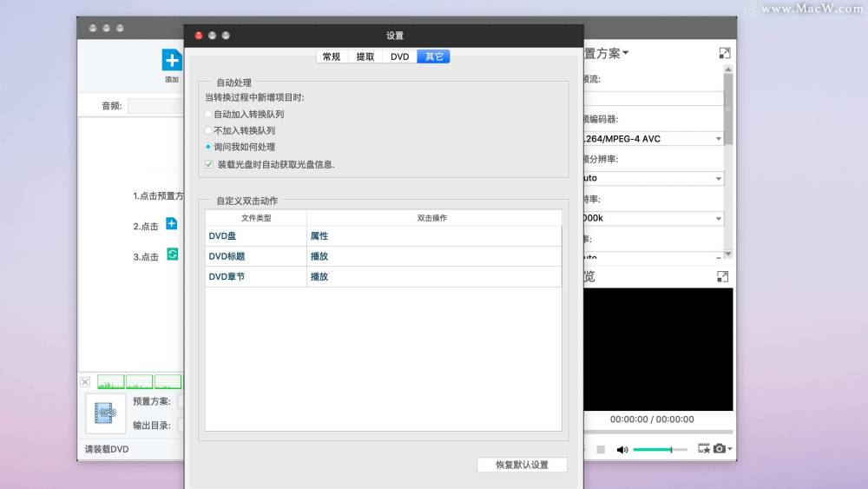This screenshot has height=489, width=868.
Task: Take a snapshot with the camera icon
Action: click(x=719, y=448)
